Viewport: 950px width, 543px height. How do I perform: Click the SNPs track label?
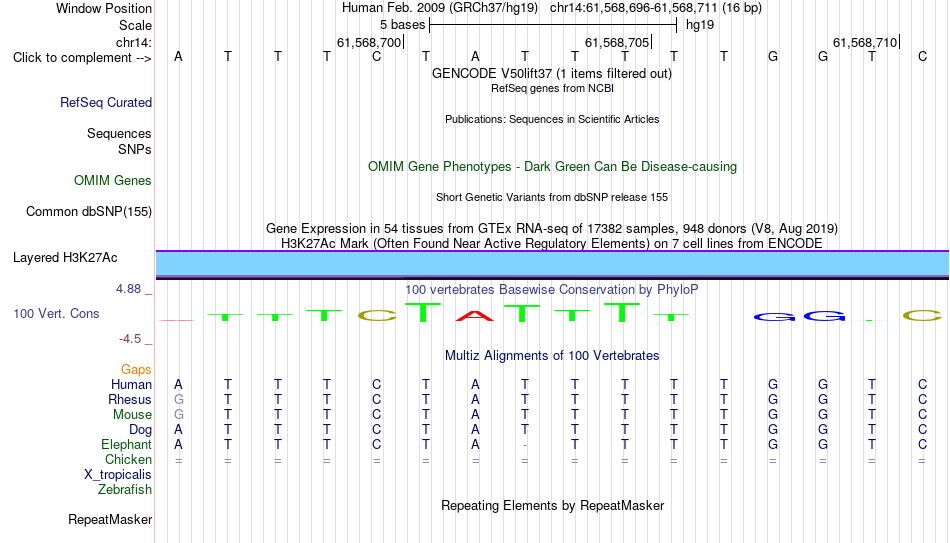coord(135,149)
